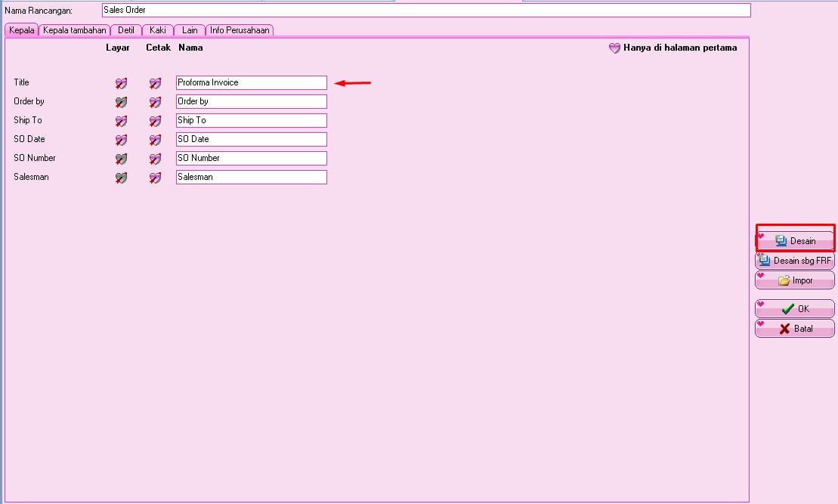Image resolution: width=838 pixels, height=504 pixels.
Task: Click the Title row label
Action: click(x=21, y=82)
